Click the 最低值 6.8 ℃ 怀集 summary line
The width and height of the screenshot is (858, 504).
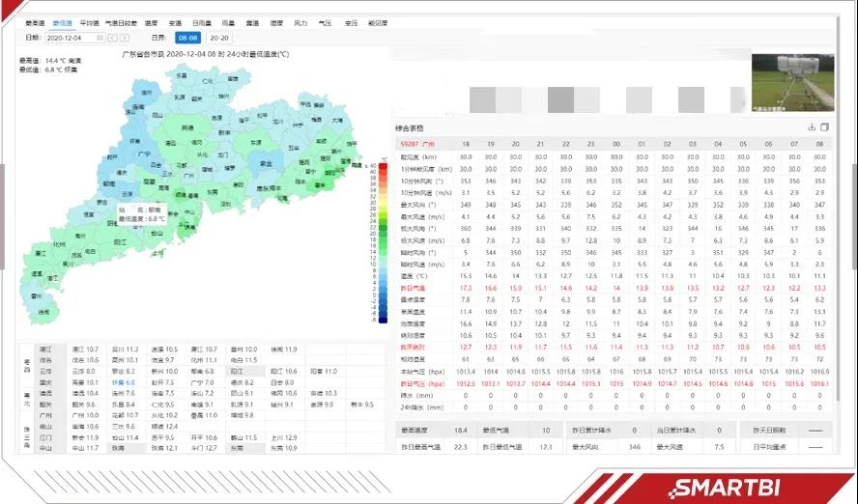(48, 70)
